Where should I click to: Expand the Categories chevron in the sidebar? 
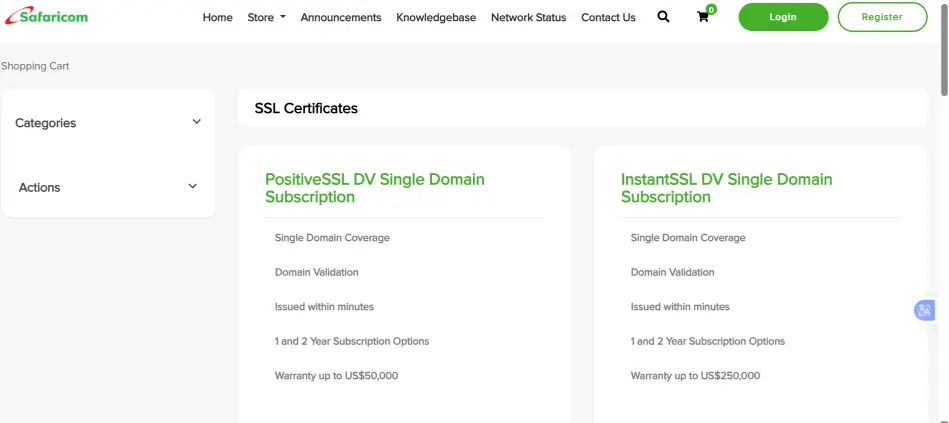point(197,122)
